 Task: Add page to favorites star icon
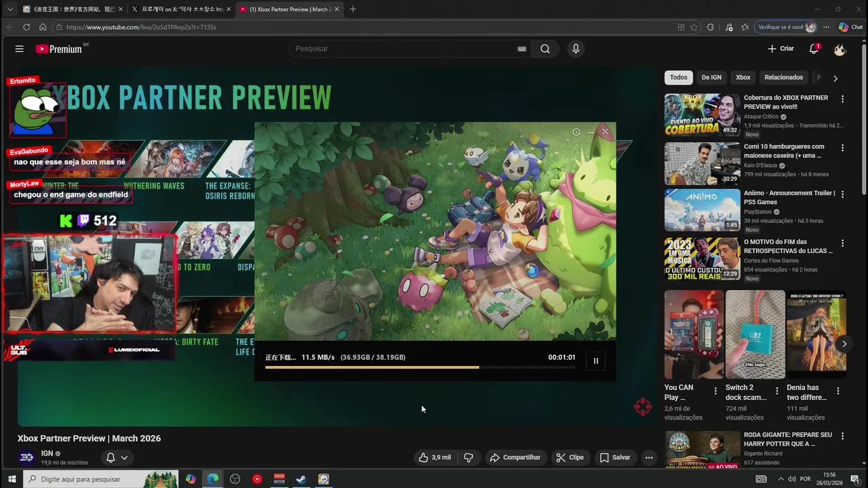coord(694,27)
